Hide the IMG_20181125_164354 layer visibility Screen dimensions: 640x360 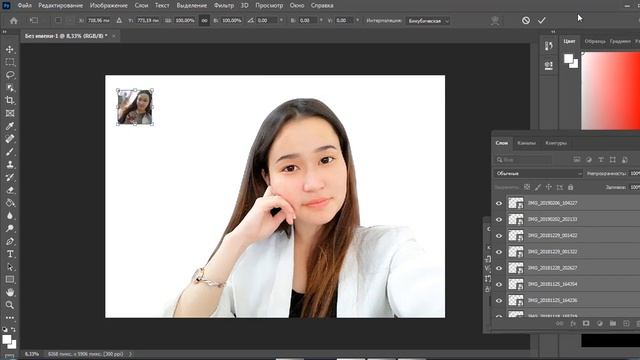tap(499, 284)
